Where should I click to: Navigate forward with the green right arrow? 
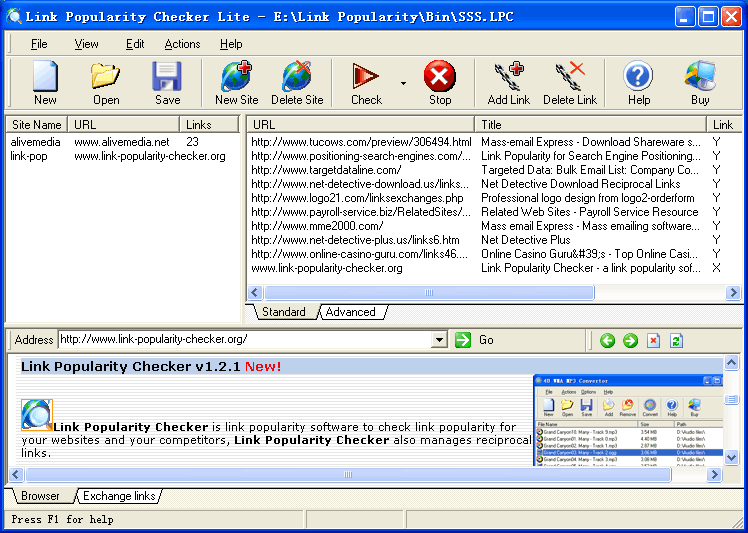(630, 340)
